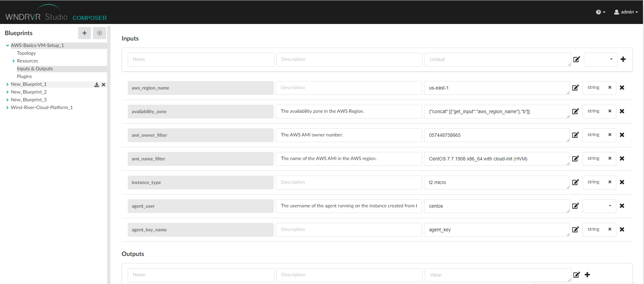Open the Topology page
Image resolution: width=644 pixels, height=284 pixels.
point(26,53)
